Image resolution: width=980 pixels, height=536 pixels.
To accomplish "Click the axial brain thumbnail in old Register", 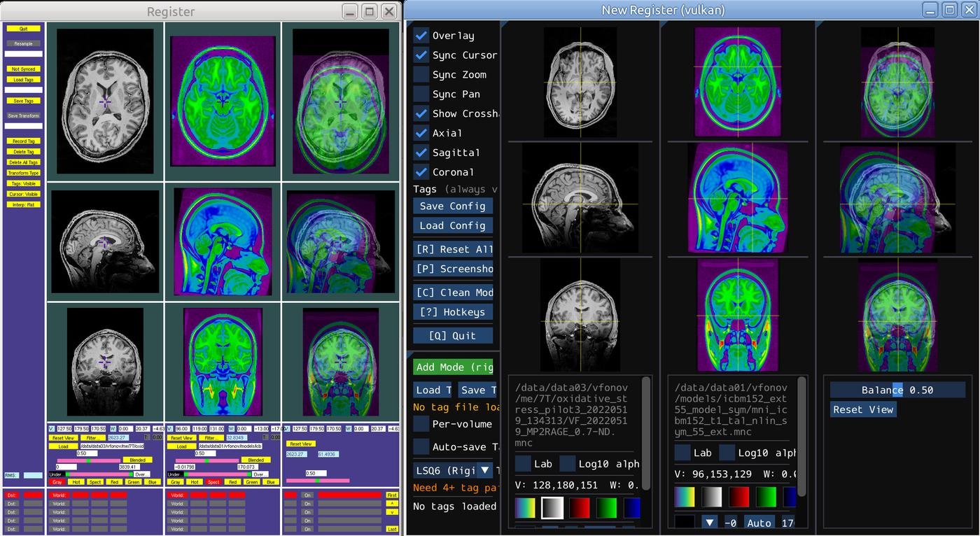I will [105, 101].
